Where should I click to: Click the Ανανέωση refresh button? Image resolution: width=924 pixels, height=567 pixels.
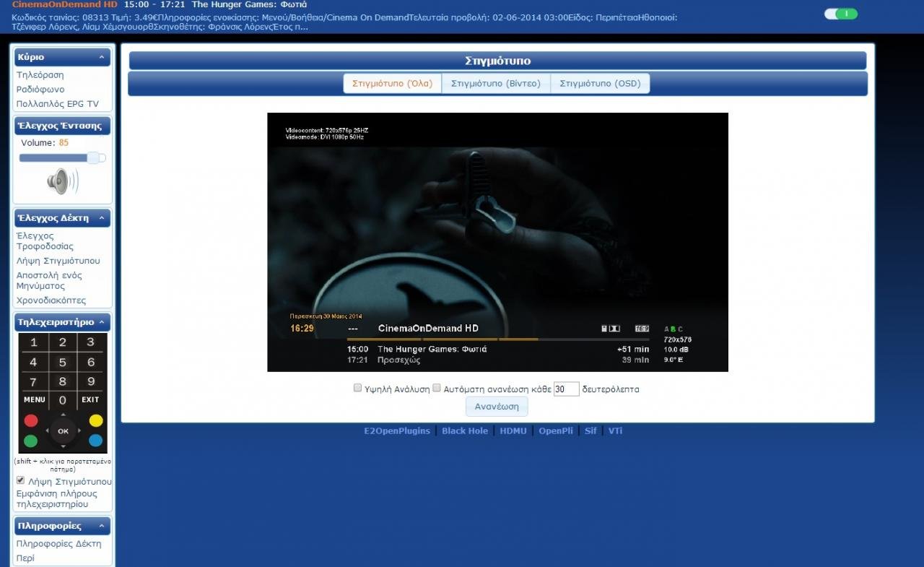(497, 407)
